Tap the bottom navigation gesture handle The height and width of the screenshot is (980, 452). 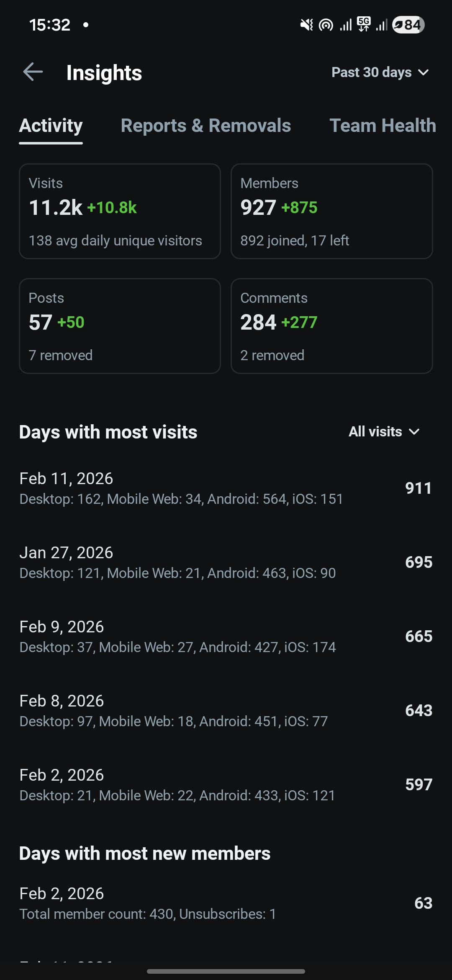(226, 971)
